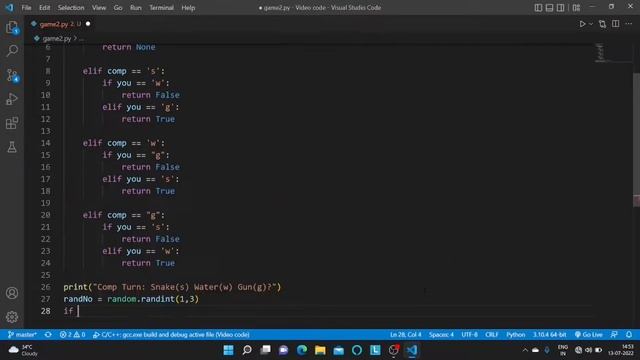This screenshot has height=360, width=640.
Task: Click game2.py in the breadcrumb
Action: coord(57,39)
